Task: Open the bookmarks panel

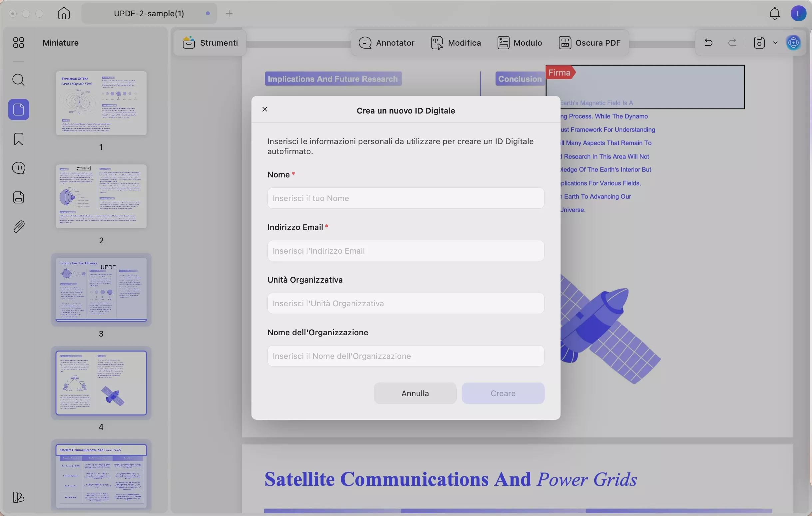Action: pyautogui.click(x=19, y=139)
